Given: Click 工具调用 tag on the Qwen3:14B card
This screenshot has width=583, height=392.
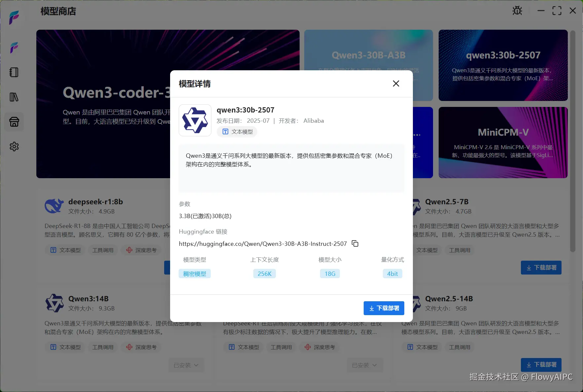Looking at the screenshot, I should pos(103,347).
